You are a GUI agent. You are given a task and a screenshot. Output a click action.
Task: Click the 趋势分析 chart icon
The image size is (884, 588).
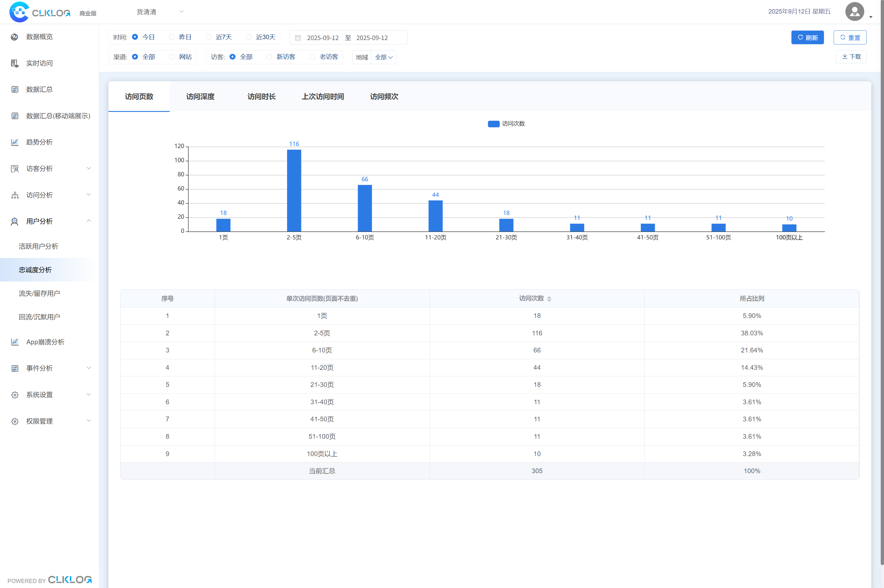[x=15, y=142]
